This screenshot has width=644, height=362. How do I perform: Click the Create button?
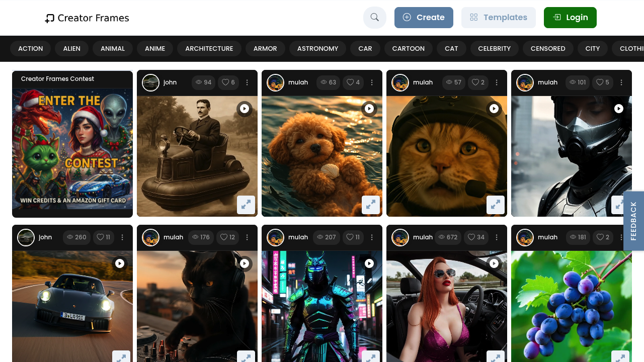click(424, 18)
